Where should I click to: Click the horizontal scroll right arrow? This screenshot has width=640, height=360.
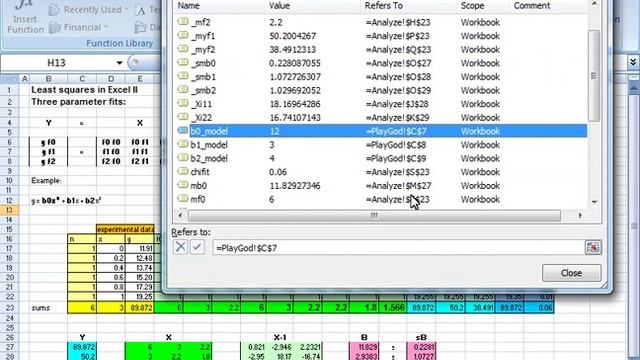(580, 216)
